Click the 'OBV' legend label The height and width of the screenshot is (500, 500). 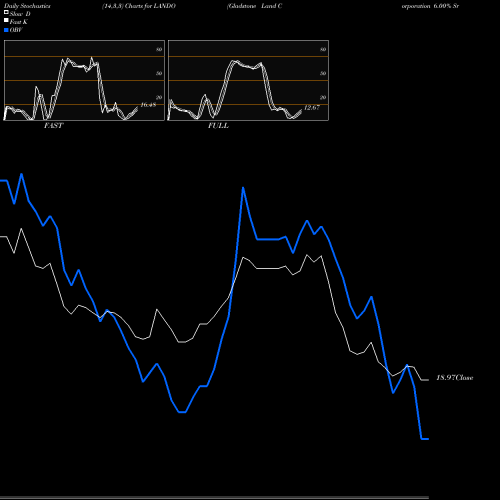point(16,30)
